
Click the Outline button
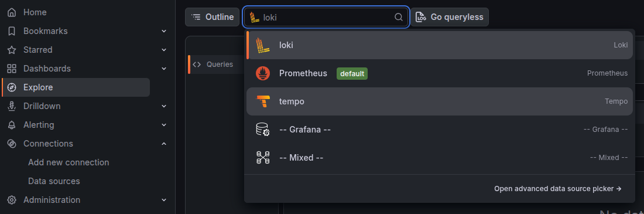(x=213, y=17)
